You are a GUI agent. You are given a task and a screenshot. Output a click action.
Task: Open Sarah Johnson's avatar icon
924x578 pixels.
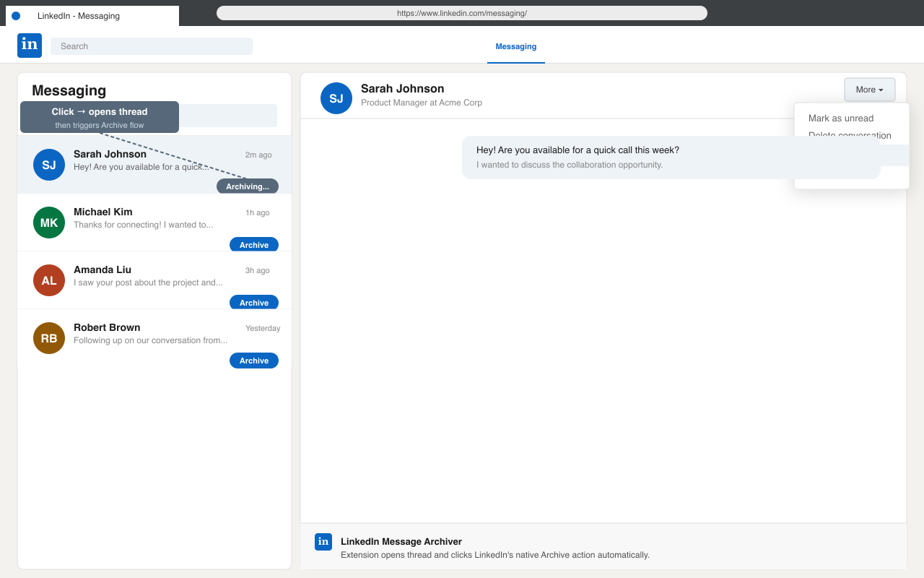(x=48, y=165)
